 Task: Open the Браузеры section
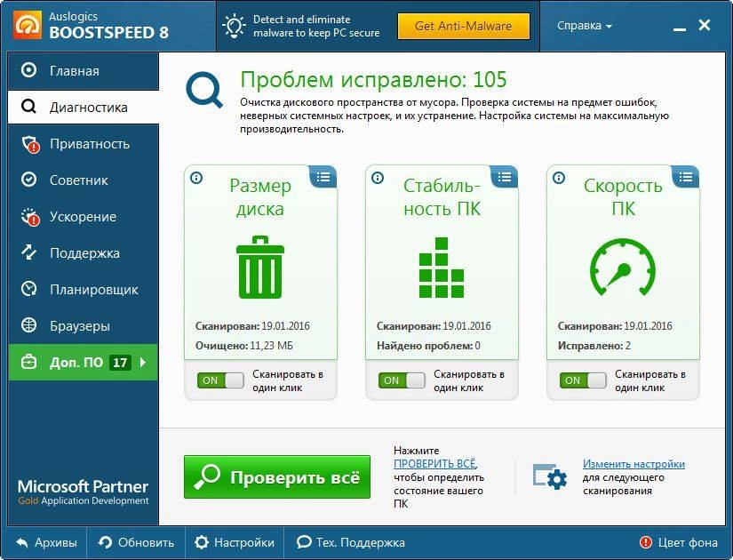coord(84,325)
